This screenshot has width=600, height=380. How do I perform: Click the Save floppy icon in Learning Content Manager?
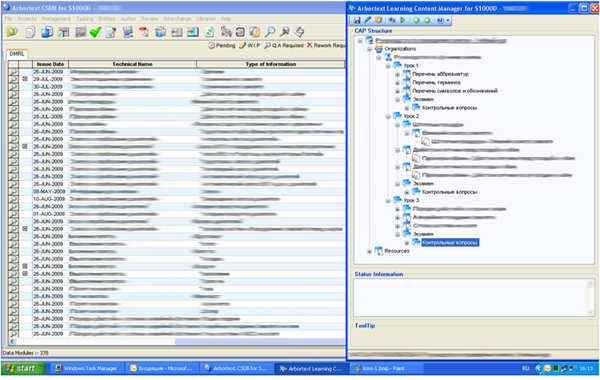coord(357,20)
